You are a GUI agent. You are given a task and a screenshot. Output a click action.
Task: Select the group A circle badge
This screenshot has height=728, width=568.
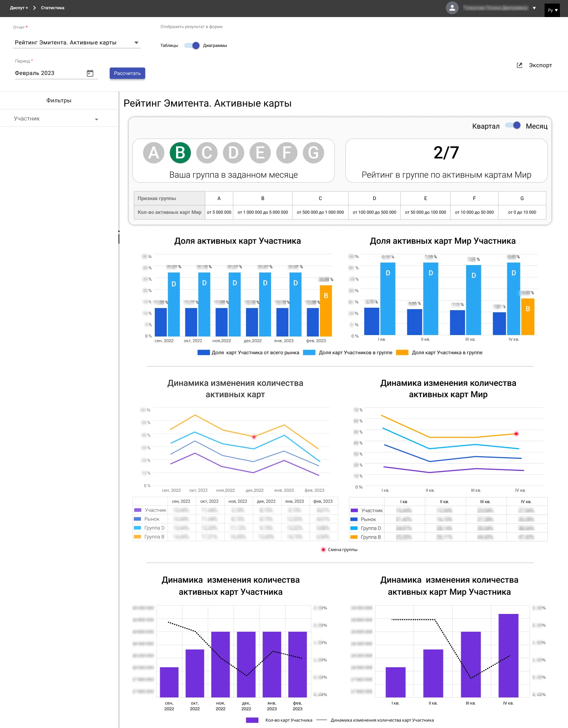pyautogui.click(x=153, y=153)
